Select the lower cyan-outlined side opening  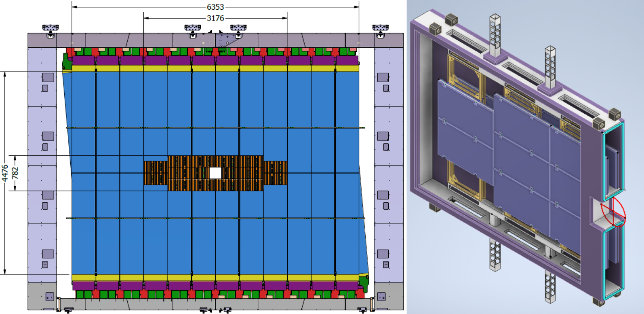tap(613, 263)
